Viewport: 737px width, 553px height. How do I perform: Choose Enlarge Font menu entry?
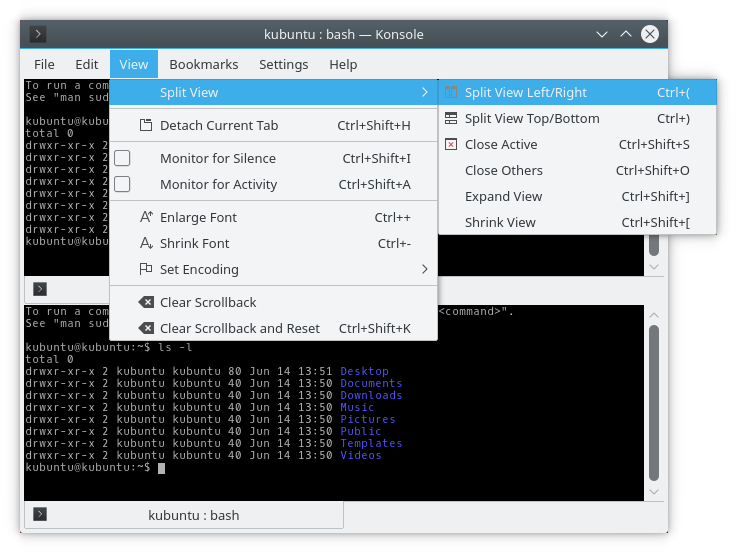(274, 217)
